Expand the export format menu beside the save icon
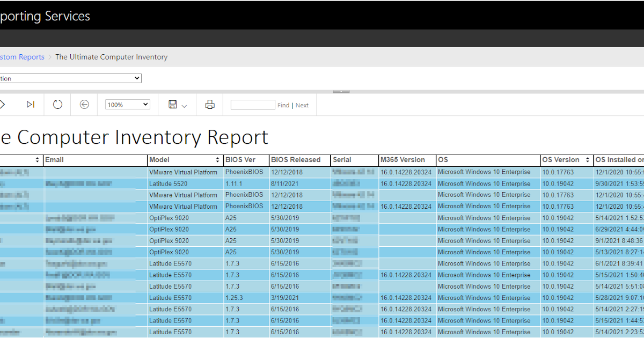 [x=183, y=106]
